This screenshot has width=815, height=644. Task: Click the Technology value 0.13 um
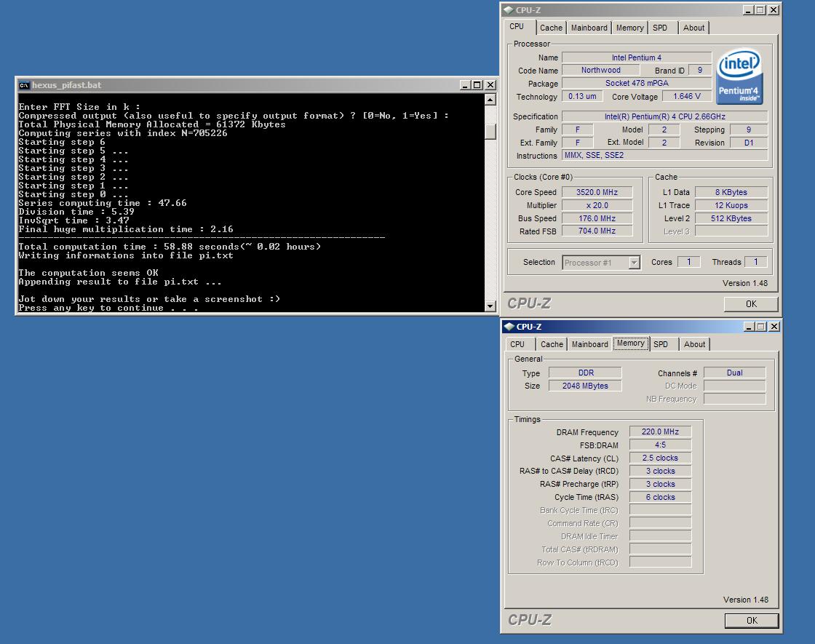tap(582, 96)
